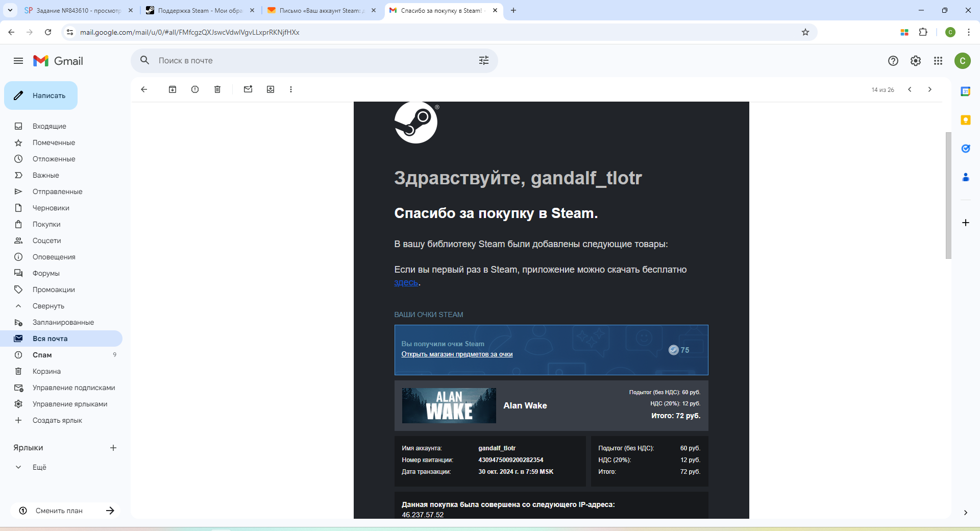
Task: Open Contacts side panel
Action: [x=966, y=177]
